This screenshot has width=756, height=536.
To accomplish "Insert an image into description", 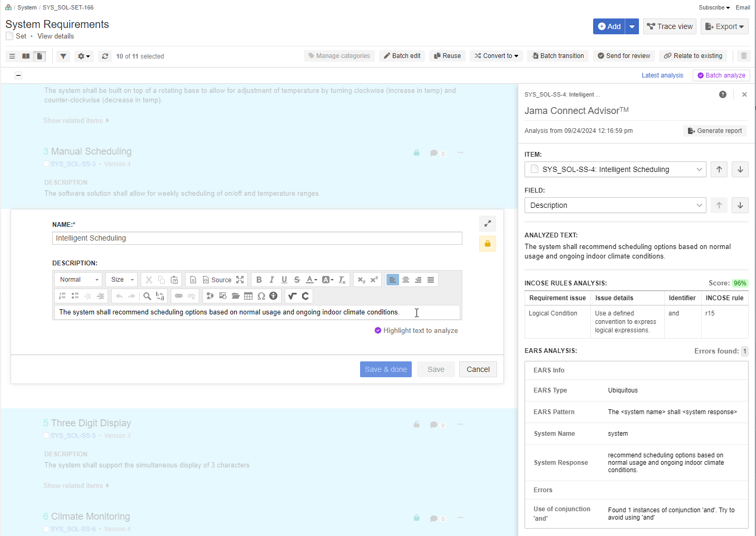I will pos(223,296).
